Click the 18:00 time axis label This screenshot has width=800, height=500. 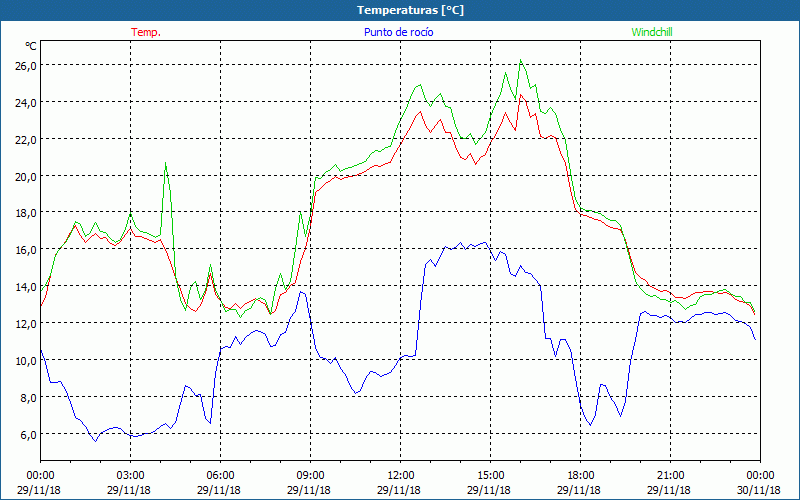point(581,476)
